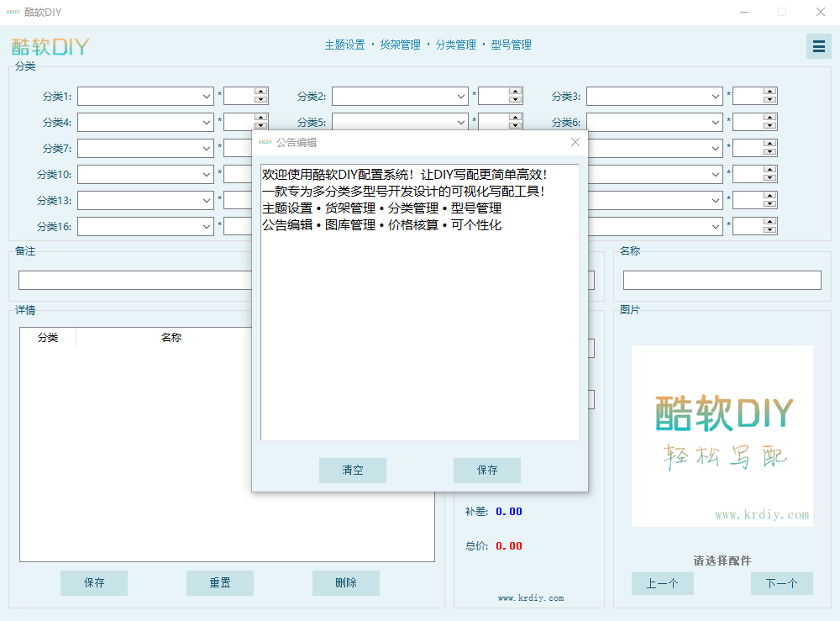Open the hamburger menu icon
This screenshot has height=621, width=840.
(x=818, y=46)
